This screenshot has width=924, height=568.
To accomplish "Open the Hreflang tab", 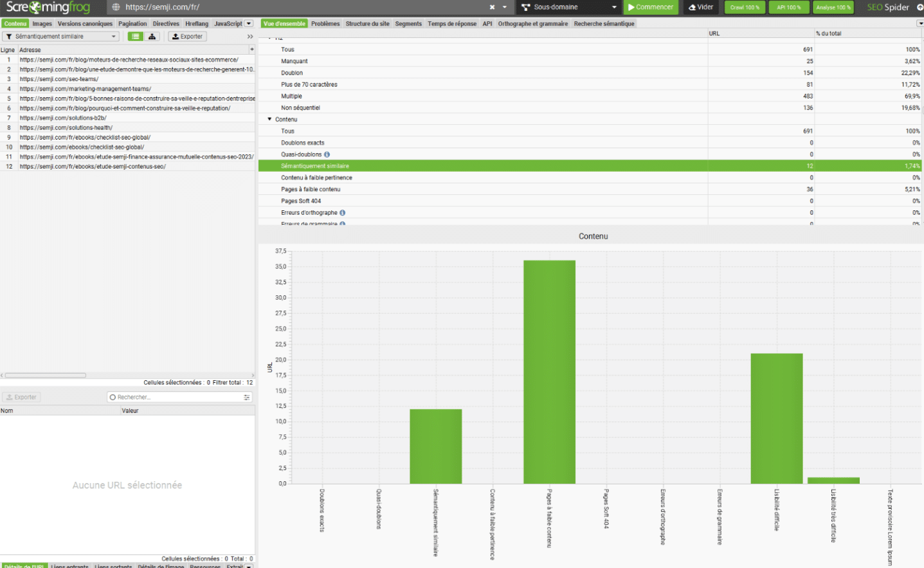I will click(x=197, y=24).
